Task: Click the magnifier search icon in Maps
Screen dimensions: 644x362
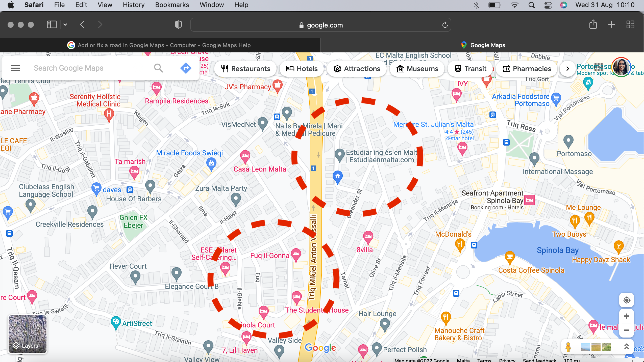Action: point(158,68)
